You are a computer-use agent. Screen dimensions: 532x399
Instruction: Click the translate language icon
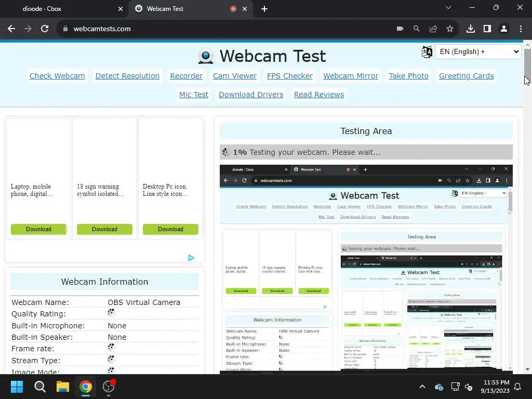click(x=427, y=52)
